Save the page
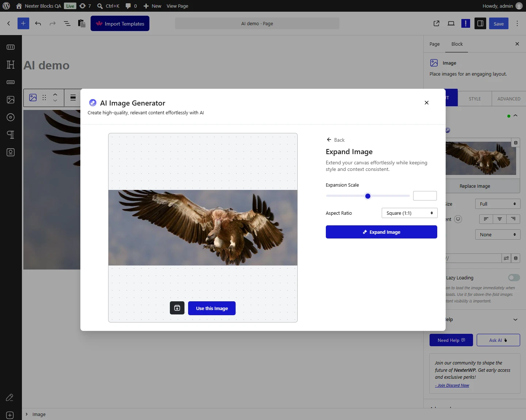The height and width of the screenshot is (420, 526). pyautogui.click(x=499, y=23)
